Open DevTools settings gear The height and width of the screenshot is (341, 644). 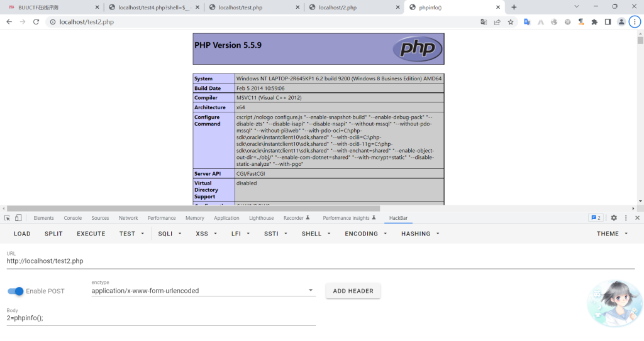(x=614, y=218)
